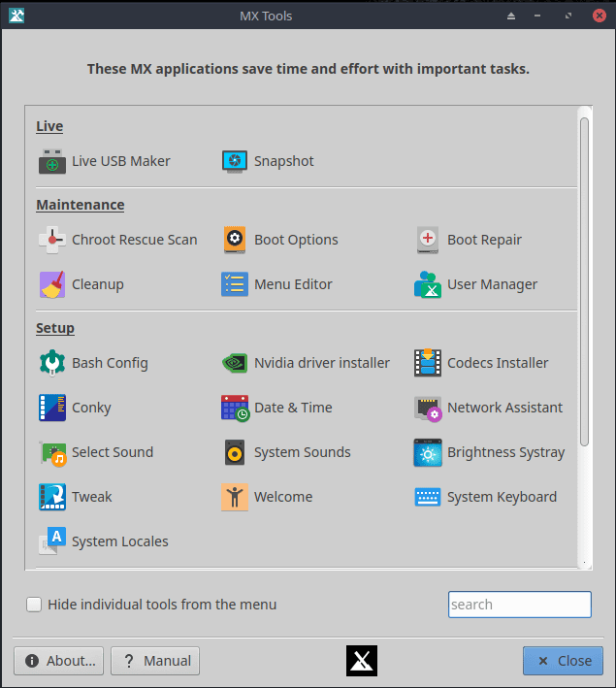Open the Live USB Maker icon
Screen dimensions: 616x688
[52, 161]
